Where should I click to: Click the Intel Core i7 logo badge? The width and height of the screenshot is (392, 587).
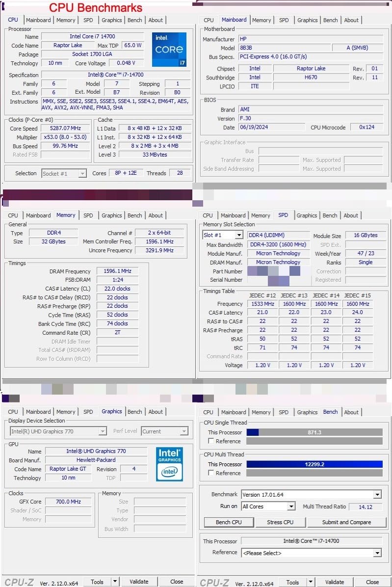(x=169, y=50)
